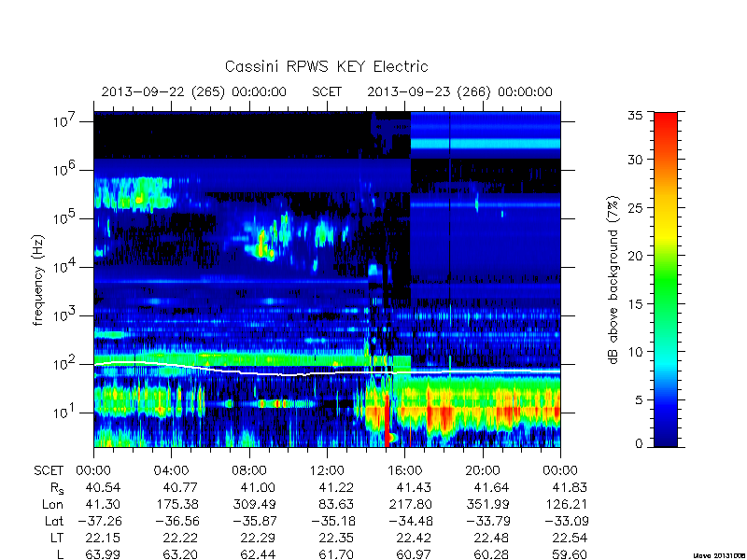Viewport: 747px width, 560px height.
Task: Click the red intense burst near 15:00 at low frequency
Action: (387, 419)
